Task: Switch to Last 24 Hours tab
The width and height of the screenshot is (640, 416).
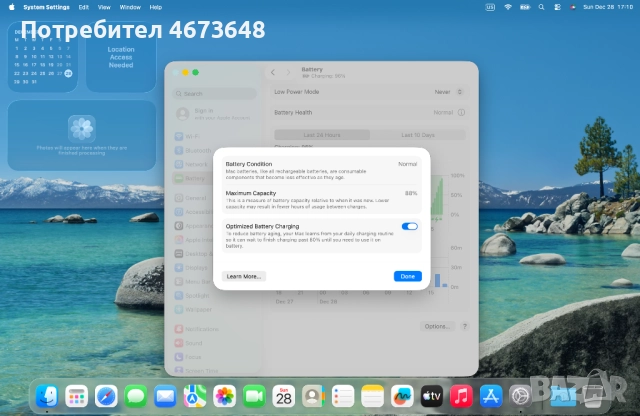Action: pos(322,135)
